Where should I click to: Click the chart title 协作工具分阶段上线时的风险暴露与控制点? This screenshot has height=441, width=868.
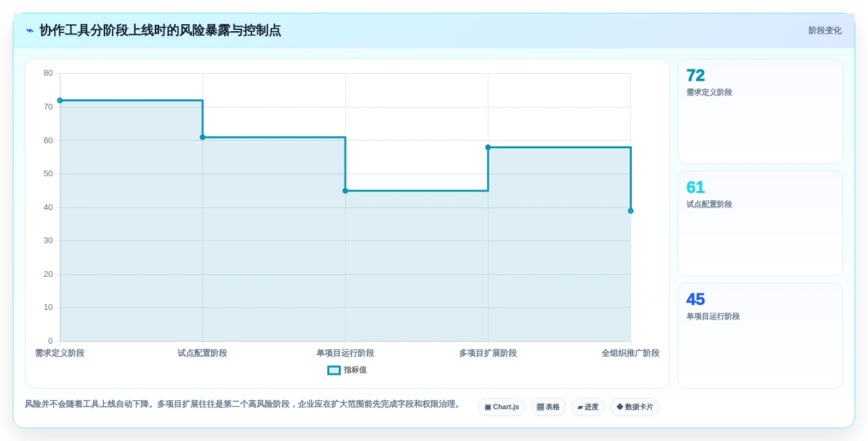coord(160,31)
